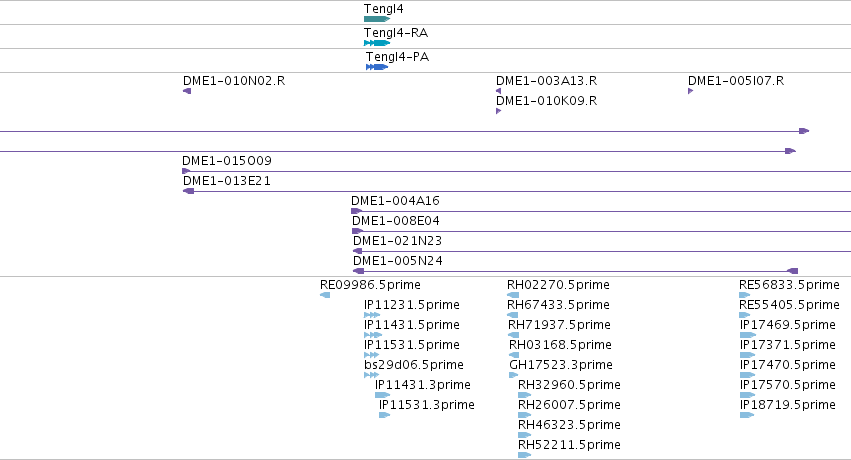Select the RE55405.5prime EST glyph
Screen dimensions: 851x460
(x=745, y=315)
